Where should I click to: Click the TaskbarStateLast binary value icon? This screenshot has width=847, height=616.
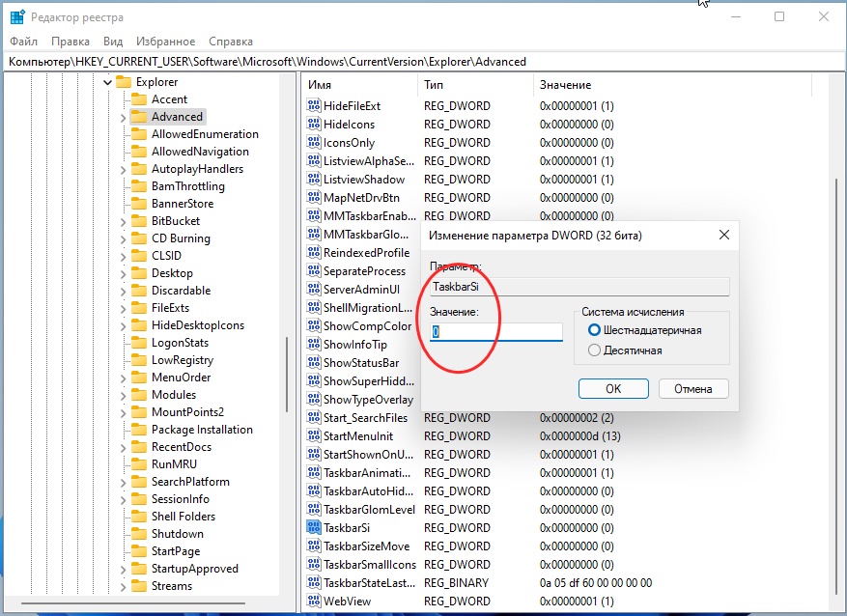click(x=313, y=582)
